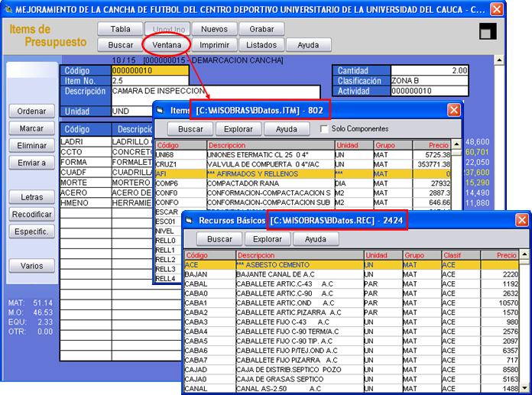This screenshot has width=532, height=395.
Task: Click the Descripción field CAMARA DE INSPECCION
Action: pyautogui.click(x=216, y=96)
